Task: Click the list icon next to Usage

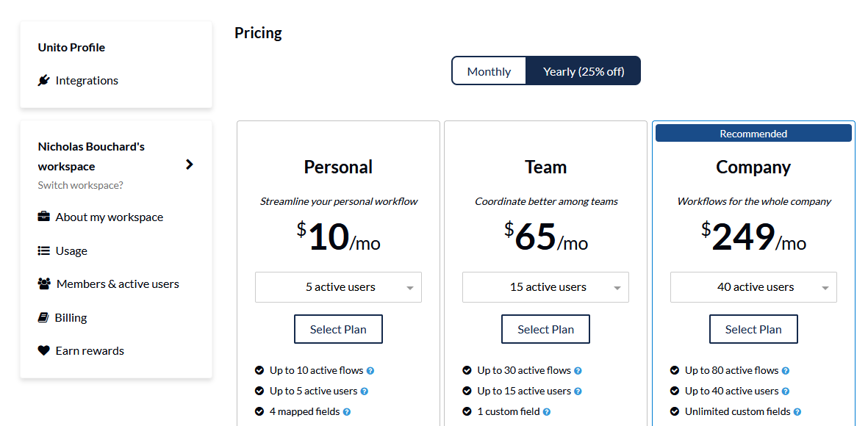Action: click(44, 250)
